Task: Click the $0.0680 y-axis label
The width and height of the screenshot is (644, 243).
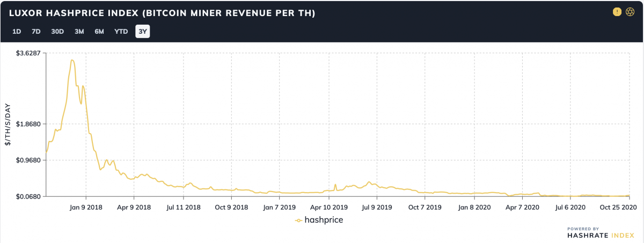Action: pos(28,196)
